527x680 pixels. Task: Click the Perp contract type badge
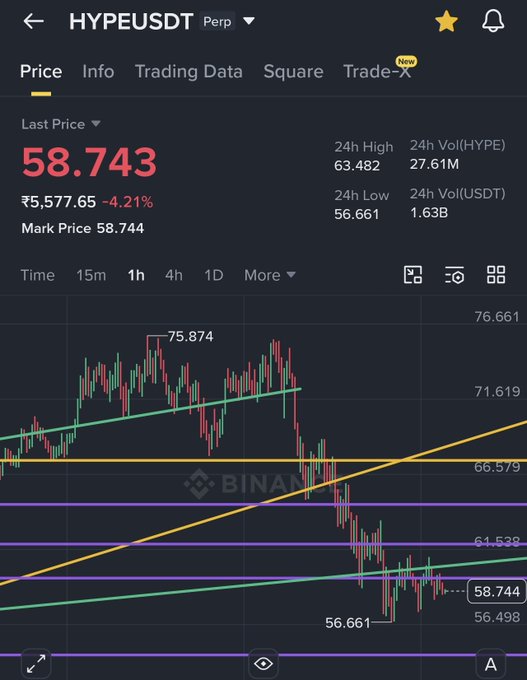pyautogui.click(x=217, y=21)
